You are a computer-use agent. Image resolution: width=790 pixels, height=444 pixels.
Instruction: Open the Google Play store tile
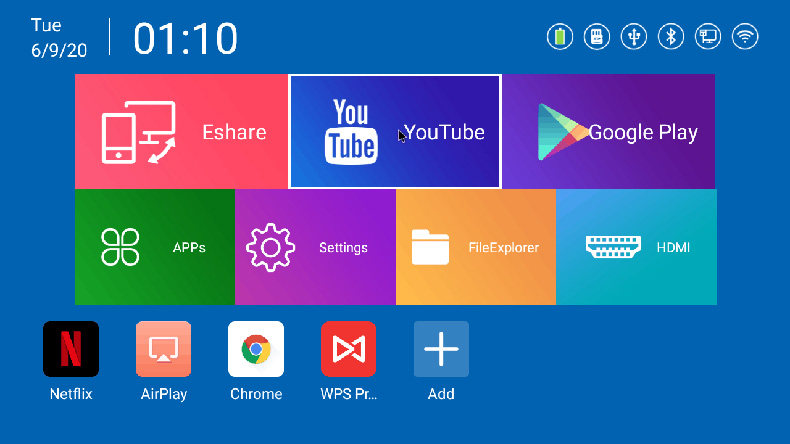point(609,132)
